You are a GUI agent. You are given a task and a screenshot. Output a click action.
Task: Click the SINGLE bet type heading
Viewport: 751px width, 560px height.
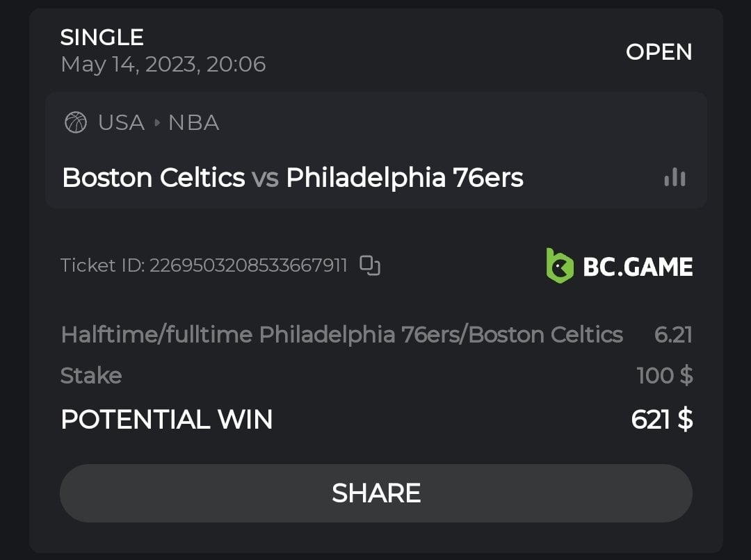coord(102,37)
